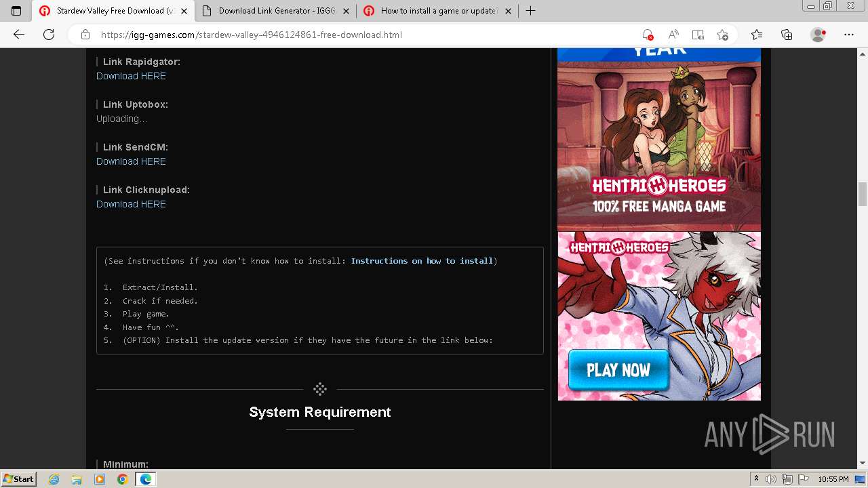868x488 pixels.
Task: Open the Read aloud icon
Action: (x=673, y=35)
